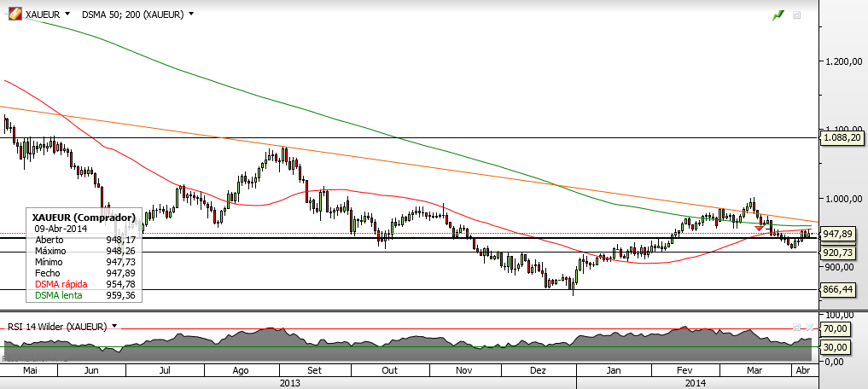Select the 1.088,20 price level label
868x389 pixels.
tap(842, 138)
